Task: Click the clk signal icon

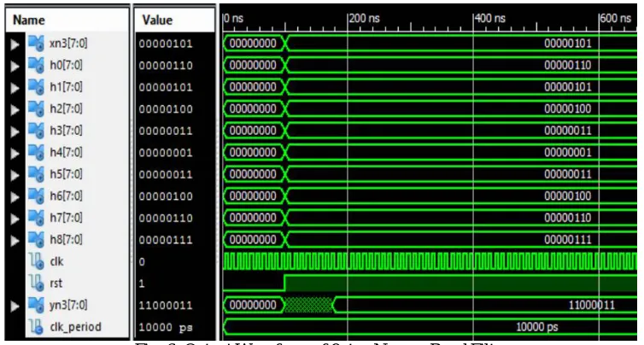Action: click(37, 261)
